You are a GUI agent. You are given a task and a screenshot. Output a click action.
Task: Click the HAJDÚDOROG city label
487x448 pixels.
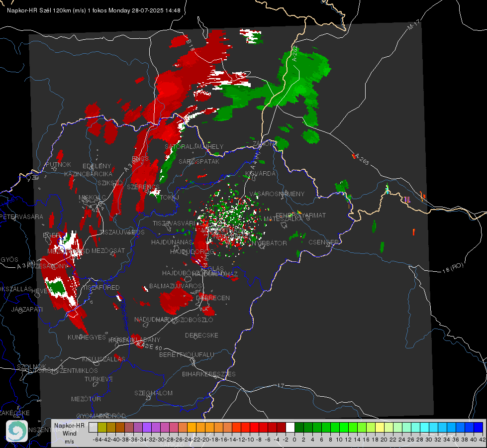[x=192, y=251]
